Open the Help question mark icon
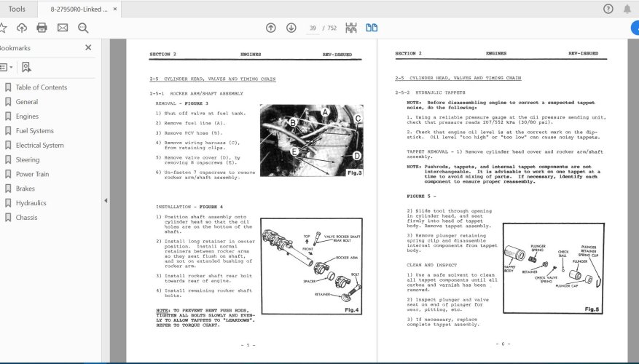 608,9
